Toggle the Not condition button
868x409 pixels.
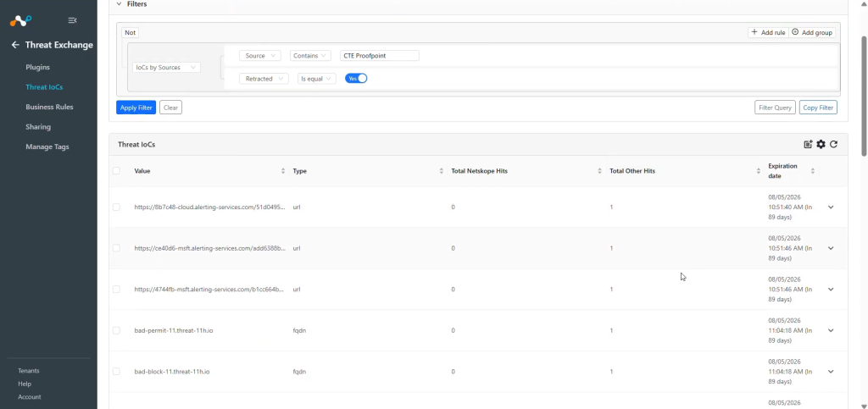coord(130,33)
